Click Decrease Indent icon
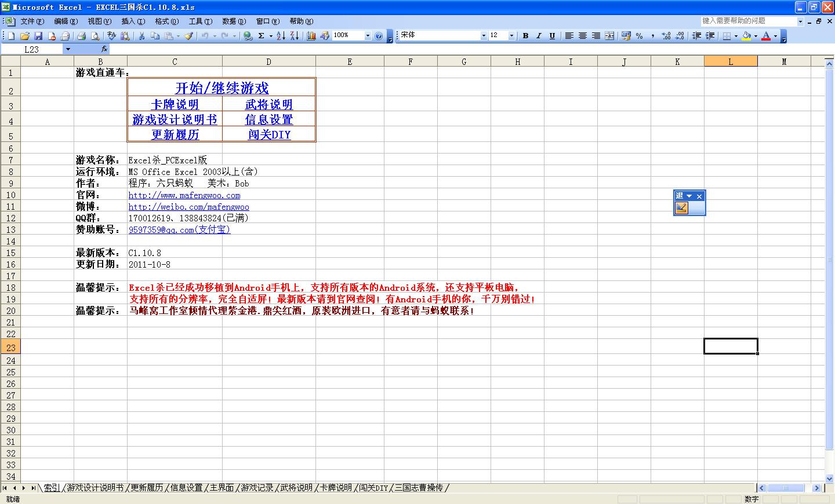This screenshot has height=504, width=835. pos(696,36)
